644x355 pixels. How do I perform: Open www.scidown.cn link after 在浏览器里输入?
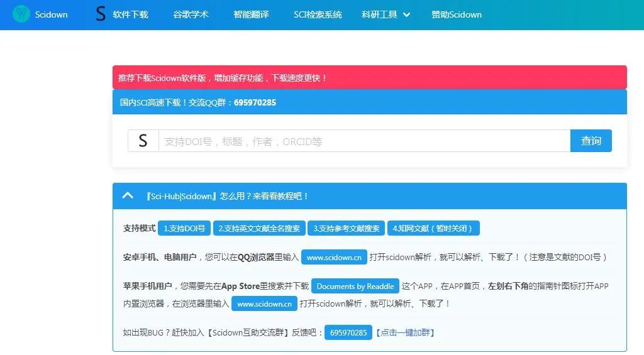(x=264, y=303)
